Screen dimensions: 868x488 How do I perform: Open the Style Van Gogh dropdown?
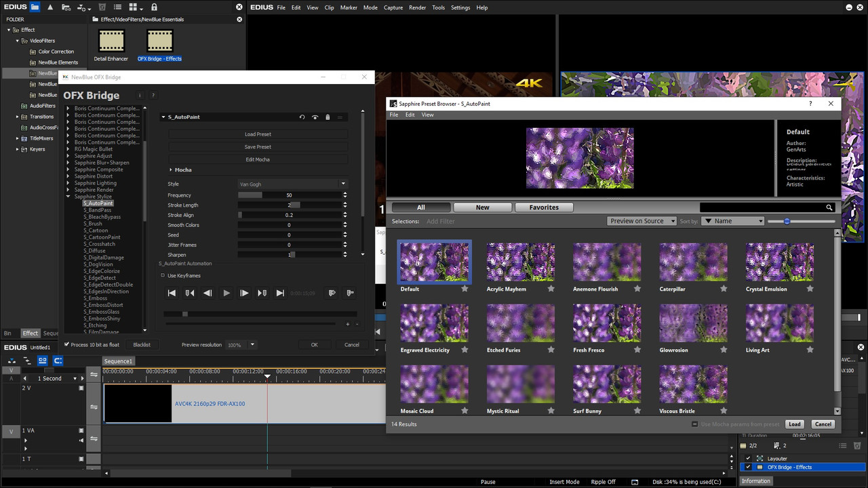292,184
